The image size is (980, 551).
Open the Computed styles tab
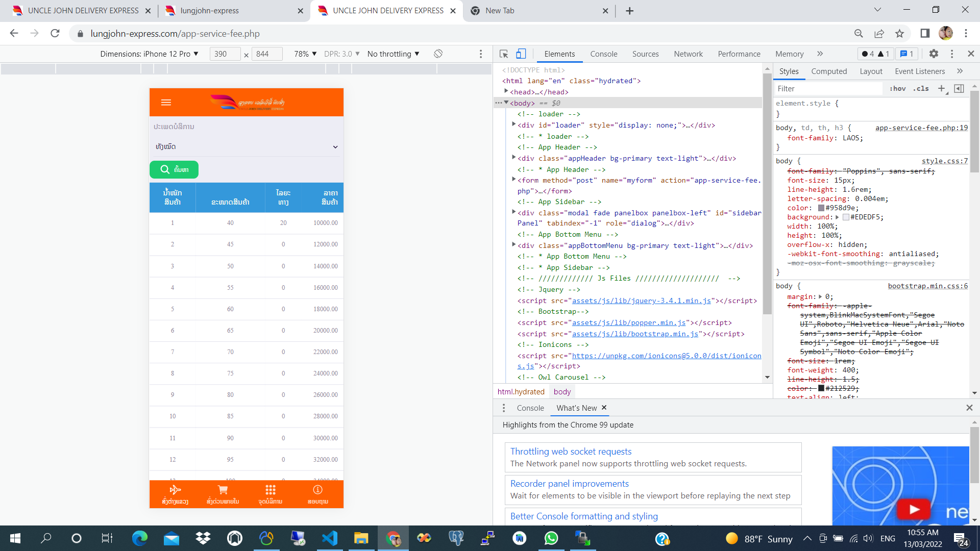(828, 71)
